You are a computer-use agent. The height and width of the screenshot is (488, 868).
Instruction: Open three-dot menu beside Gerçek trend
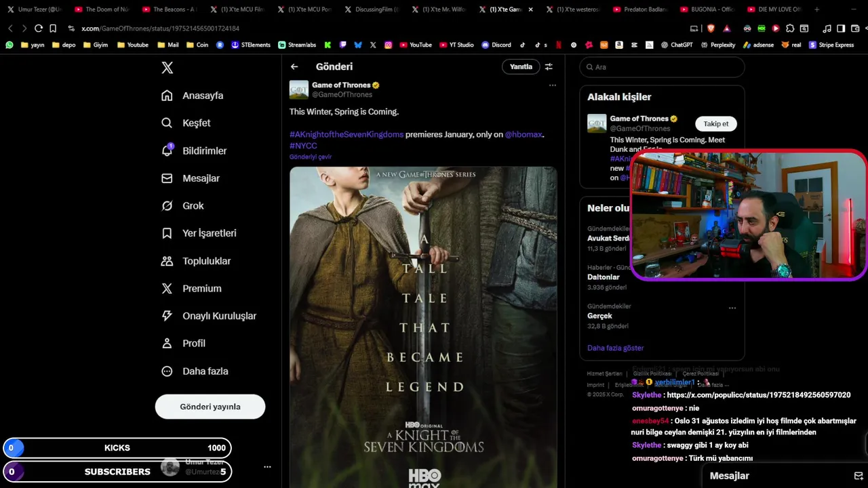click(732, 308)
